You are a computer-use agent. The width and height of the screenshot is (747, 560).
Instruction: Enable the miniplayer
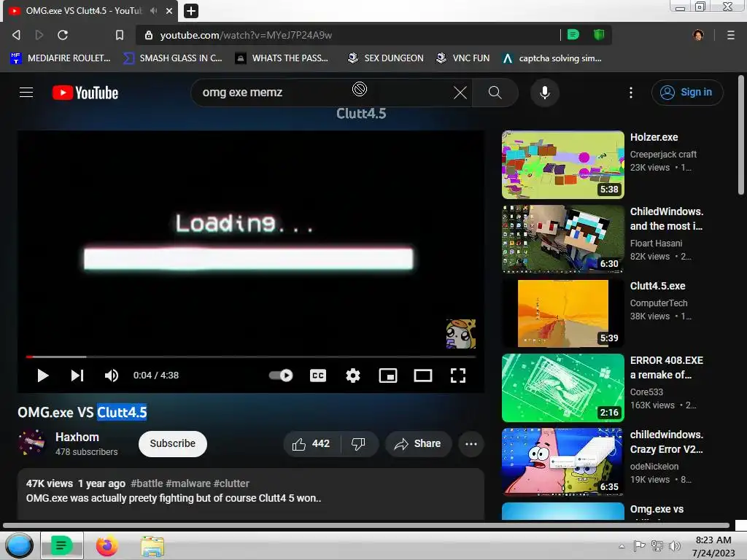click(388, 376)
